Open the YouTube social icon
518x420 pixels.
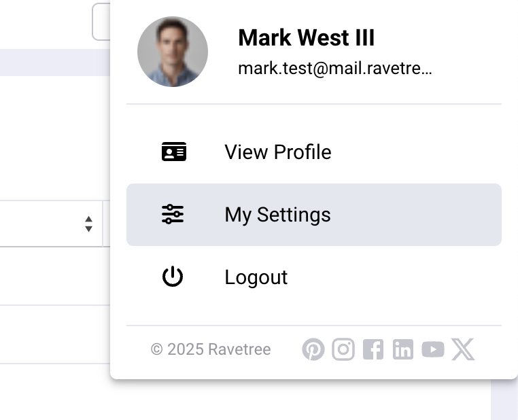coord(433,350)
